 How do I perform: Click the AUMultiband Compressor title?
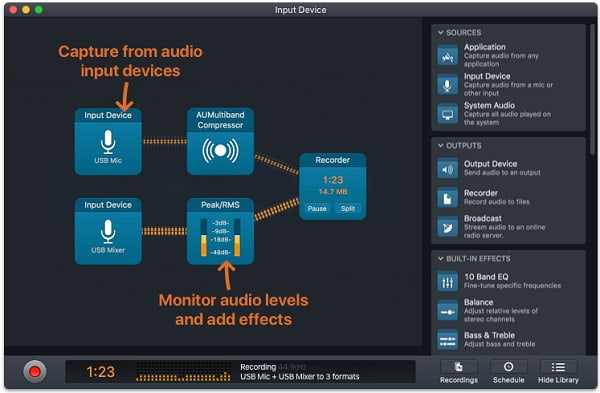[220, 120]
